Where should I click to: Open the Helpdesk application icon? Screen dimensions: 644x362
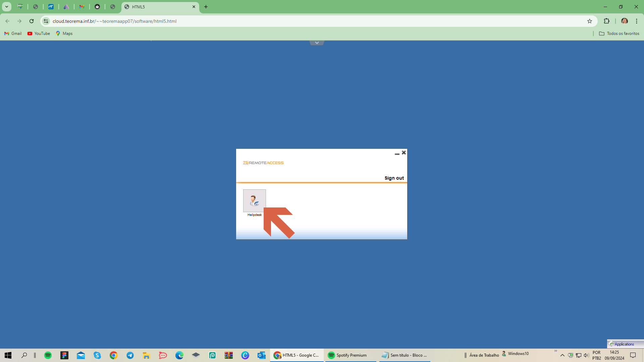tap(254, 201)
